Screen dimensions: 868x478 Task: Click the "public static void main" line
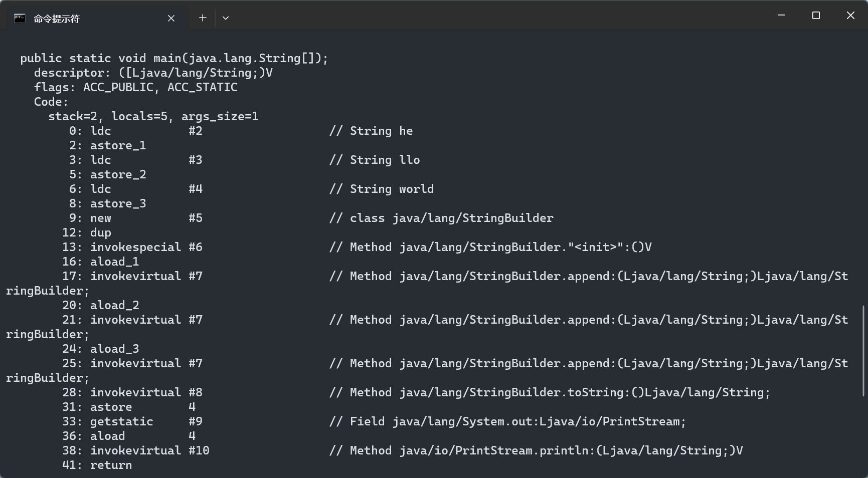point(174,58)
